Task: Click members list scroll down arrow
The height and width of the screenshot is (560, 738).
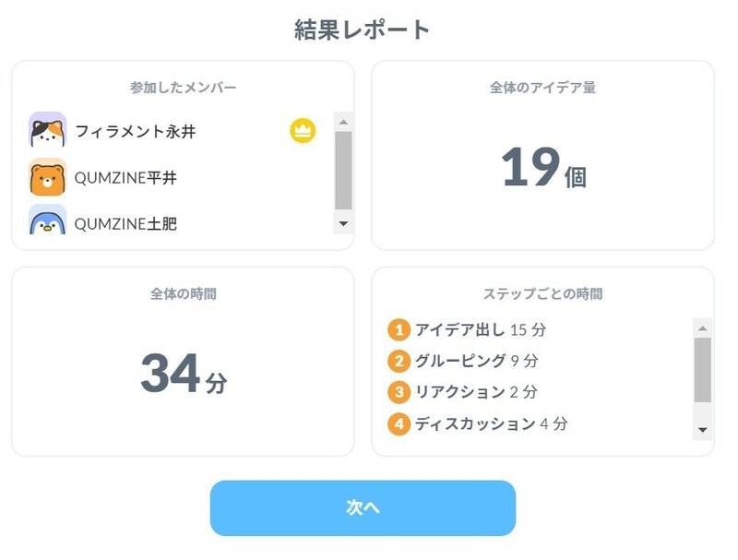Action: (x=343, y=223)
